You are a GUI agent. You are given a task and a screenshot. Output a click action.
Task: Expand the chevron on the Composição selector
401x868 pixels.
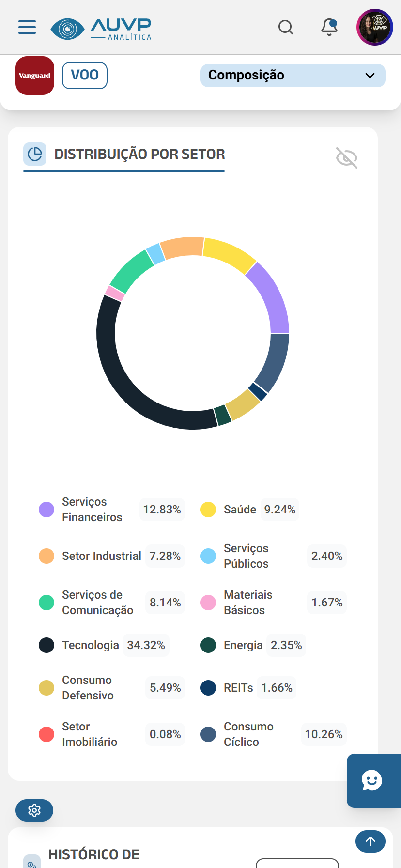pyautogui.click(x=370, y=76)
